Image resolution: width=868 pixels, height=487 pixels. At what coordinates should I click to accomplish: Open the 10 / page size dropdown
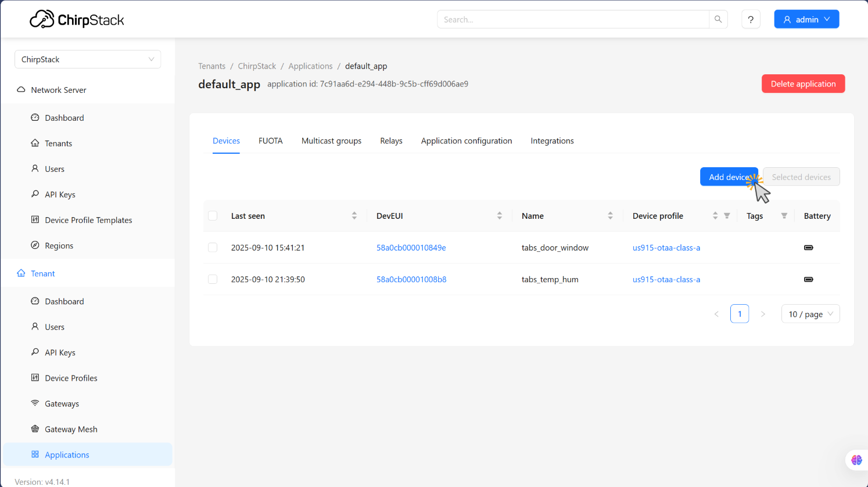[x=810, y=314]
